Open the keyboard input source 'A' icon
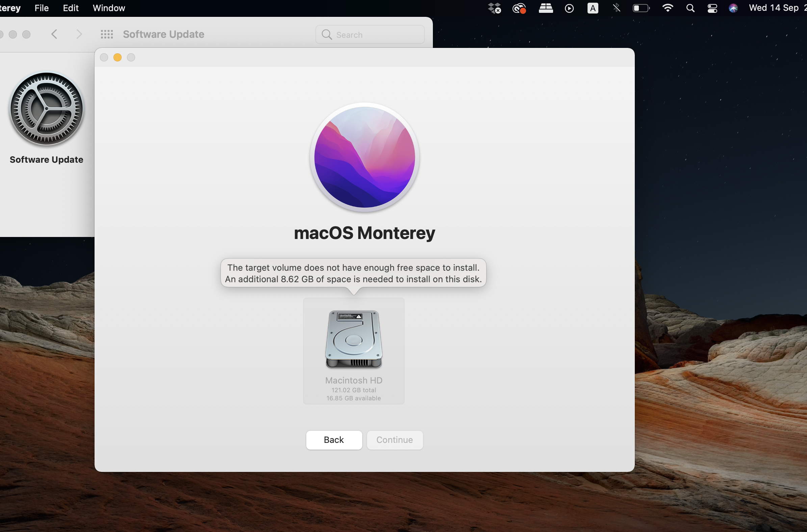This screenshot has width=807, height=532. click(593, 8)
